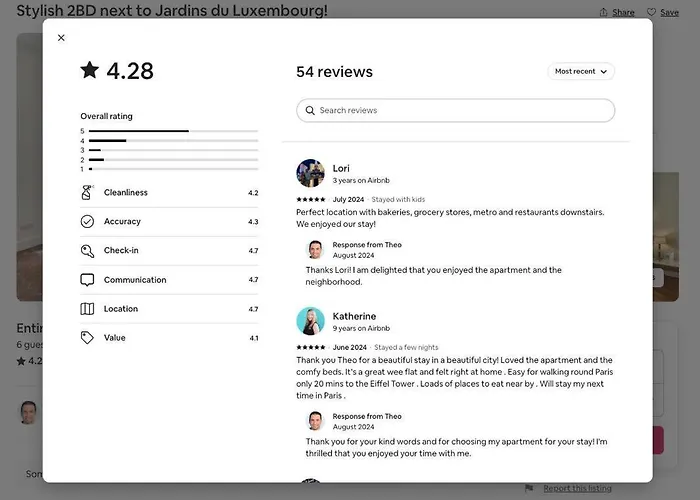Click the Check-in key icon
Viewport: 700px width, 500px height.
pos(87,251)
